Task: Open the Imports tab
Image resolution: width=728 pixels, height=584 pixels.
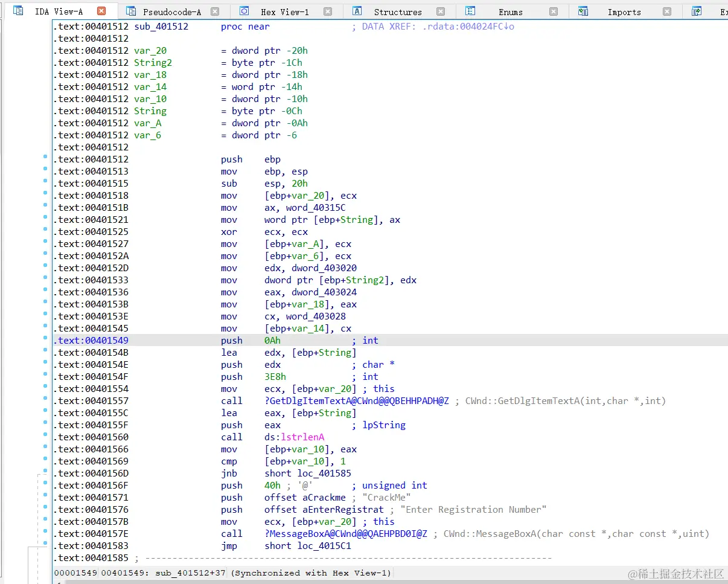Action: pos(624,11)
